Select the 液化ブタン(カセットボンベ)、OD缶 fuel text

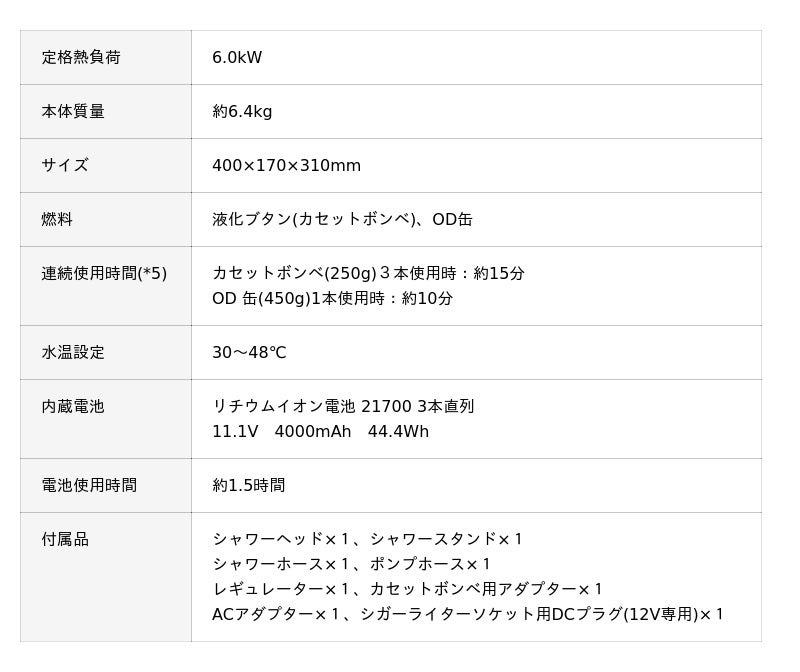pyautogui.click(x=342, y=220)
